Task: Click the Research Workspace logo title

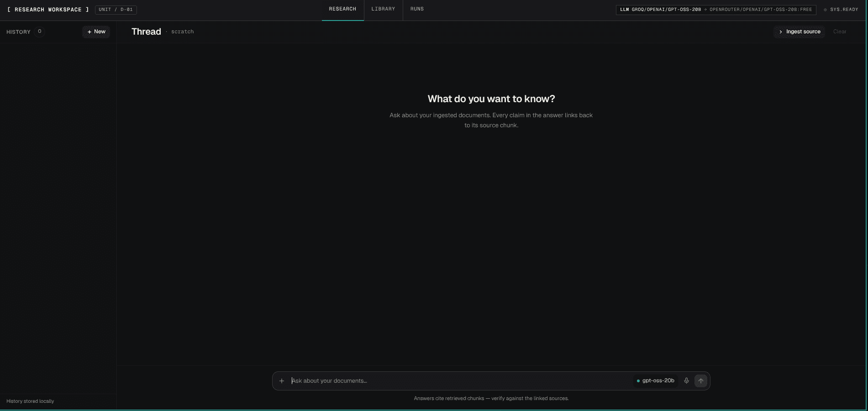Action: tap(48, 10)
